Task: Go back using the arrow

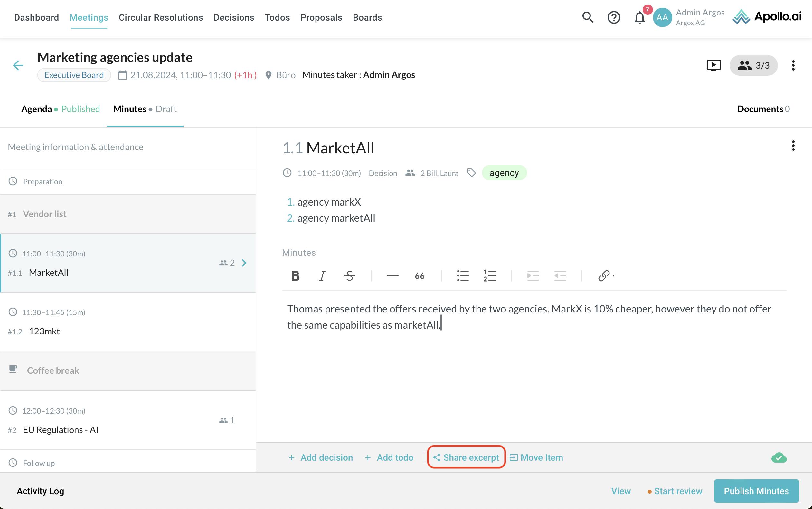Action: click(x=18, y=65)
